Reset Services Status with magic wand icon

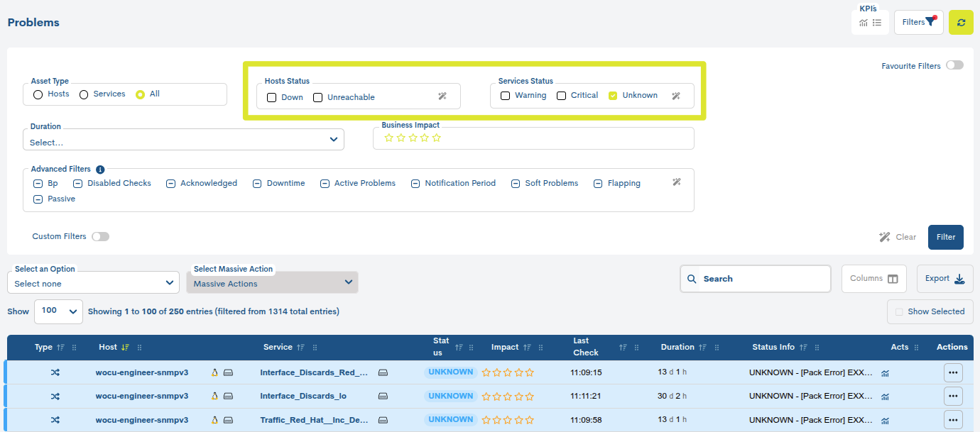point(676,96)
